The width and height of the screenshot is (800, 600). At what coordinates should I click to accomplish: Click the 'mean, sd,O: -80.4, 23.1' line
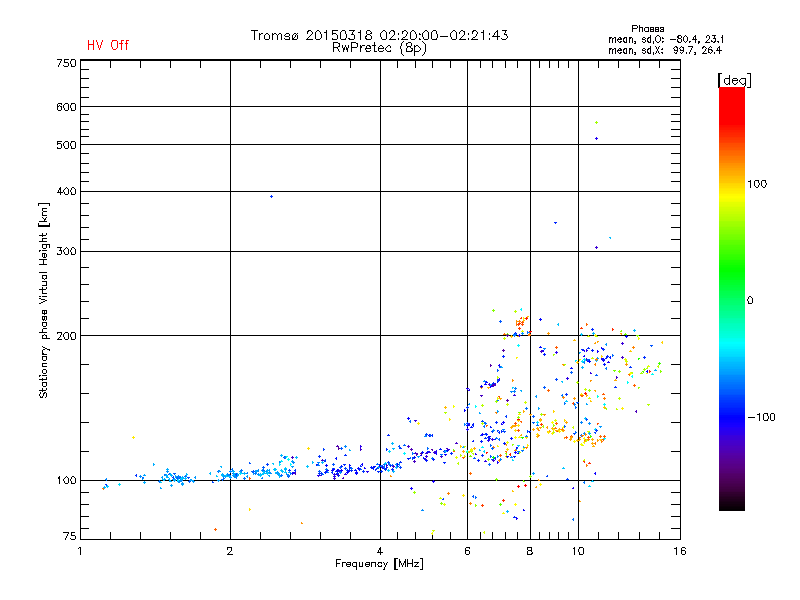point(666,39)
